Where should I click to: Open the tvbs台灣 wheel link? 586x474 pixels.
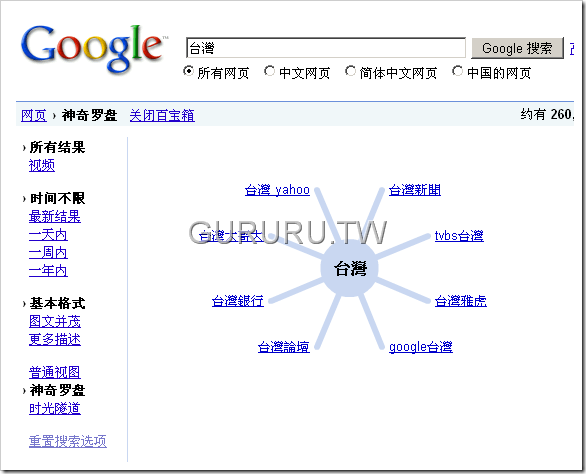coord(459,236)
